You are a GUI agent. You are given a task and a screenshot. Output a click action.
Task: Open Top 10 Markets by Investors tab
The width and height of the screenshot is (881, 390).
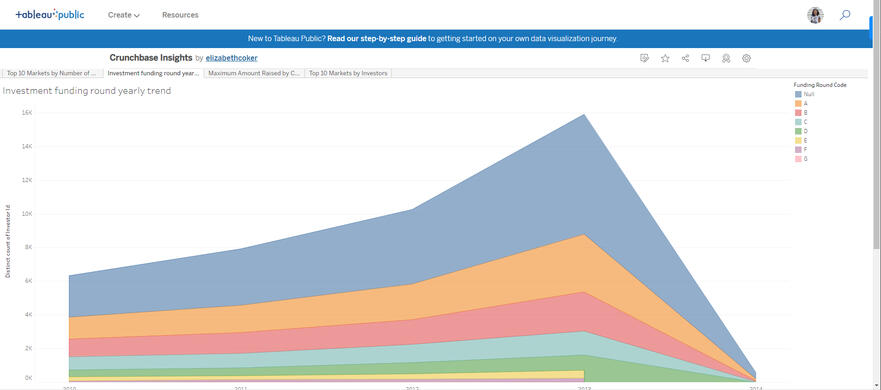coord(348,73)
